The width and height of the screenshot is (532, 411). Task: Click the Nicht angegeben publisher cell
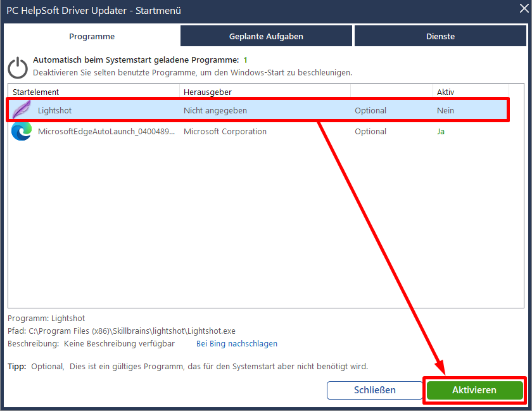click(x=215, y=110)
